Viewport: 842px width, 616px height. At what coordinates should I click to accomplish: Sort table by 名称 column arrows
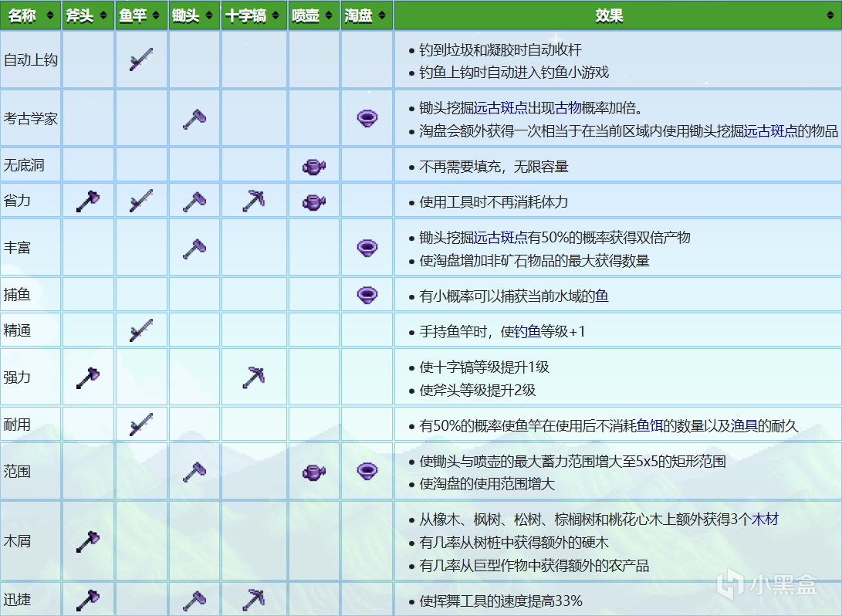pyautogui.click(x=50, y=15)
